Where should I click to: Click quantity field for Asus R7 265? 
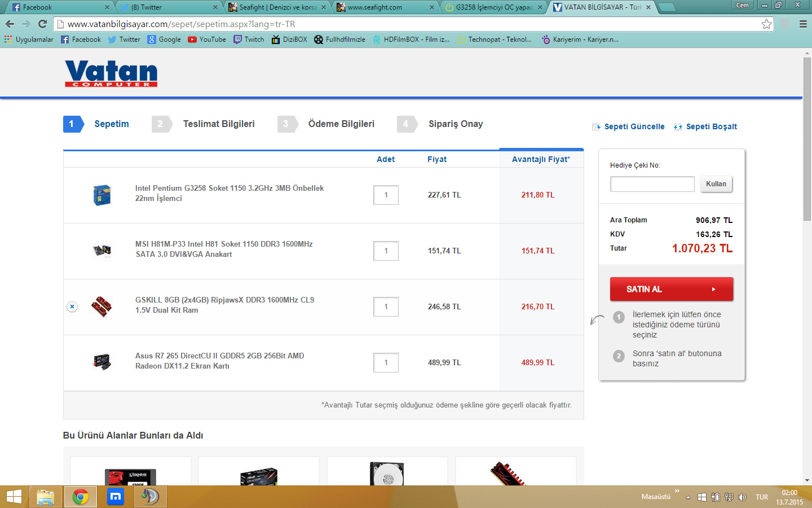point(386,362)
